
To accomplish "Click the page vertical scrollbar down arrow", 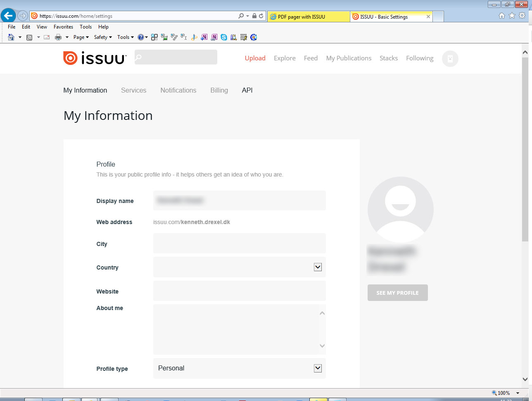I will point(525,379).
